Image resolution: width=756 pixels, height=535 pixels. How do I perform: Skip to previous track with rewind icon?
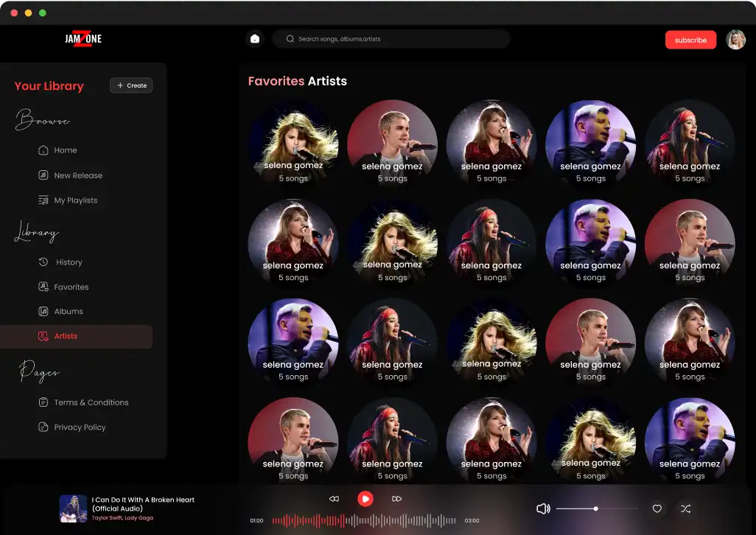(x=334, y=499)
